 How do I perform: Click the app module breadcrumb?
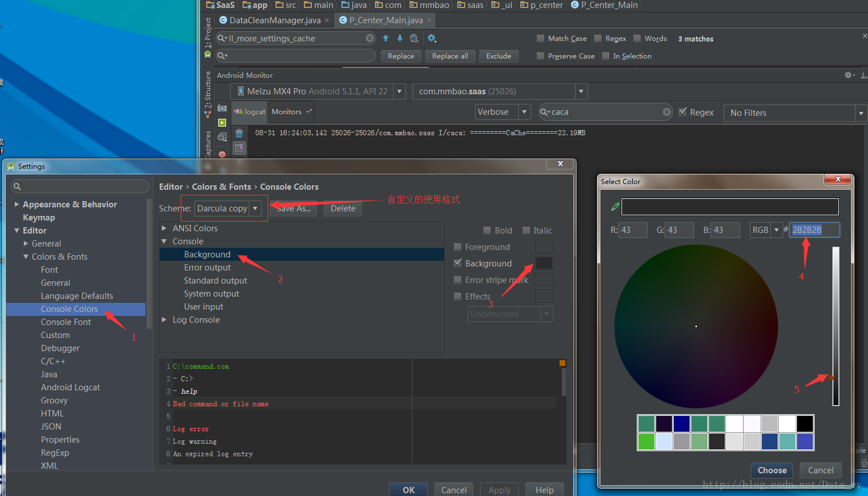[255, 5]
